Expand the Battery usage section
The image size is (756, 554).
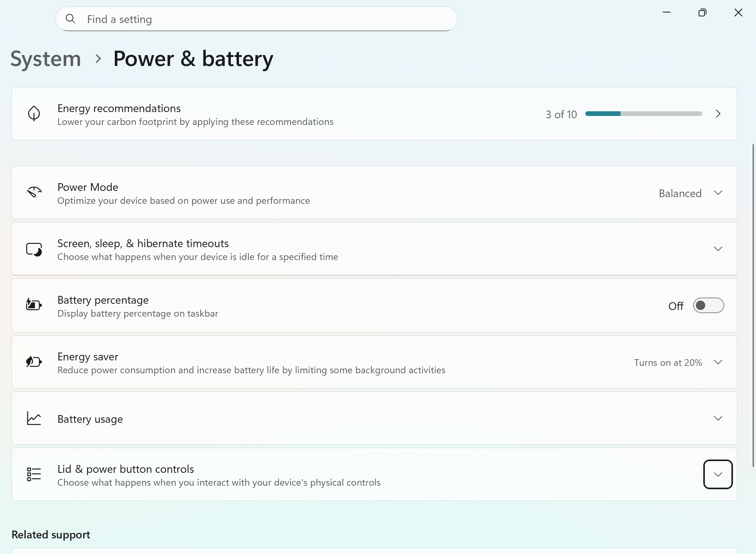click(718, 418)
